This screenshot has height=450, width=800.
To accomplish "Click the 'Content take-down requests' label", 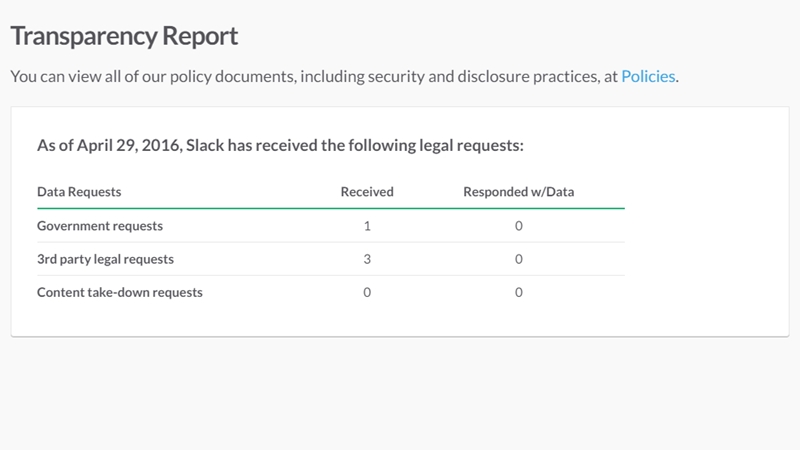I will point(120,292).
